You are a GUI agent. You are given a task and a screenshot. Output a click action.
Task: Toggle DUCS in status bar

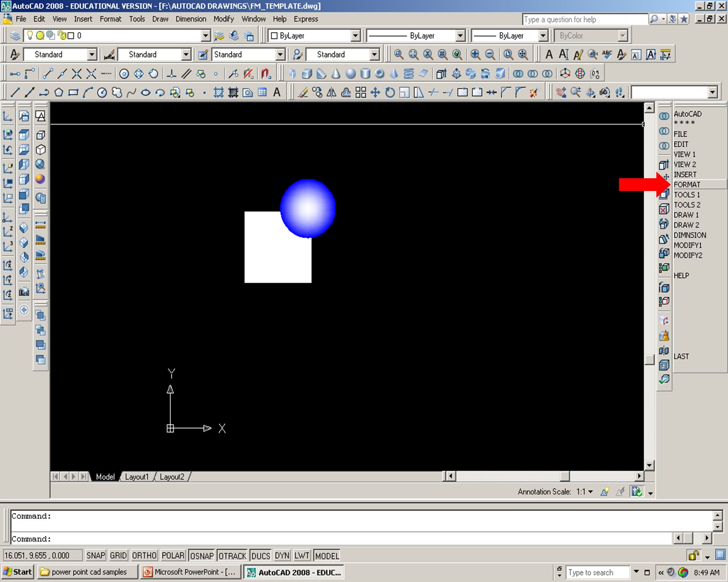(x=261, y=556)
